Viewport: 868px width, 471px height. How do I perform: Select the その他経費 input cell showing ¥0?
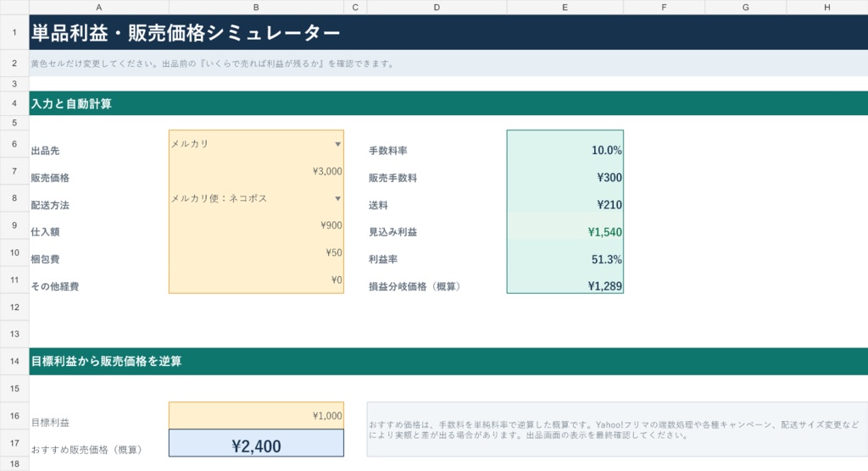(256, 280)
